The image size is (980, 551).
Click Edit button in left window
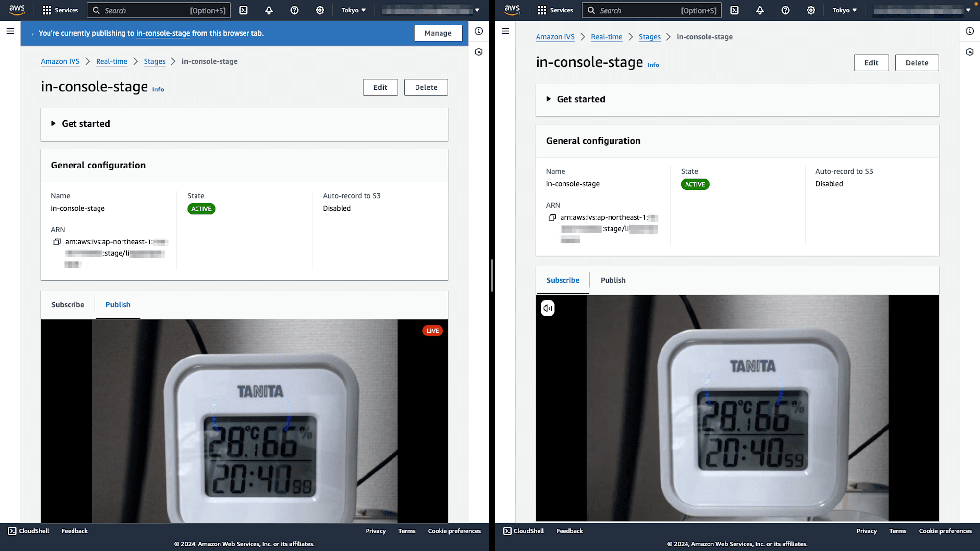[380, 87]
